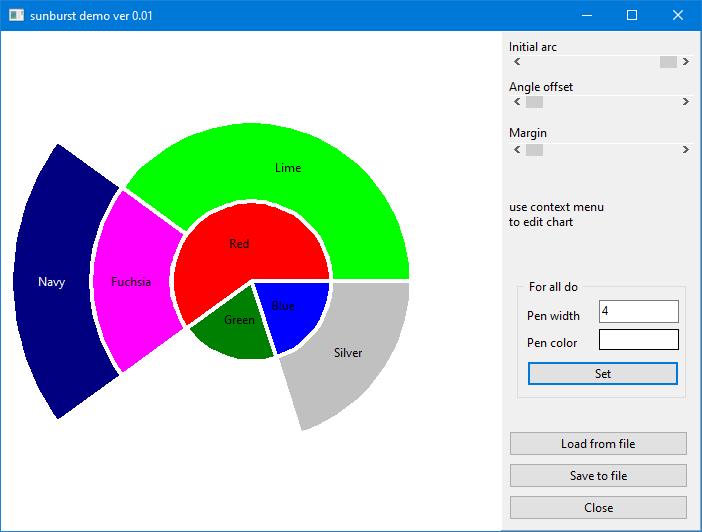Viewport: 702px width, 532px height.
Task: Open the Pen color swatch
Action: [x=638, y=340]
